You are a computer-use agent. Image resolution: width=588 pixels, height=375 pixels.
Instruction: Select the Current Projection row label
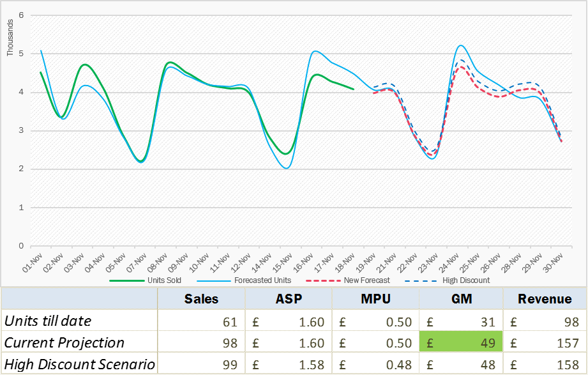tap(64, 342)
